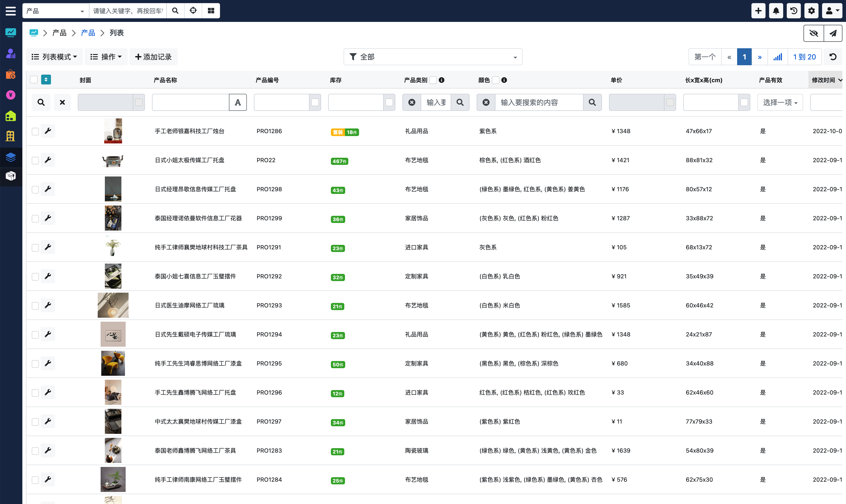Click the filter row search magnifier button
The width and height of the screenshot is (846, 504).
[41, 102]
